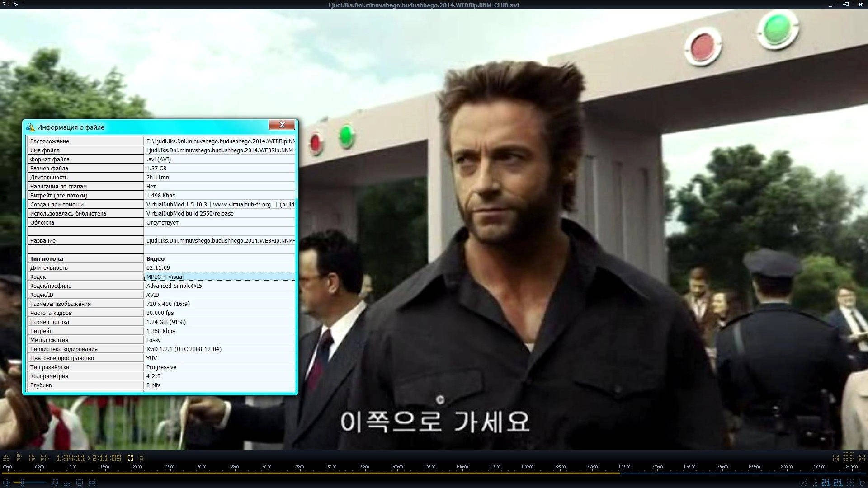
Task: Click the '30.000 fps' frame rate value
Action: [160, 313]
